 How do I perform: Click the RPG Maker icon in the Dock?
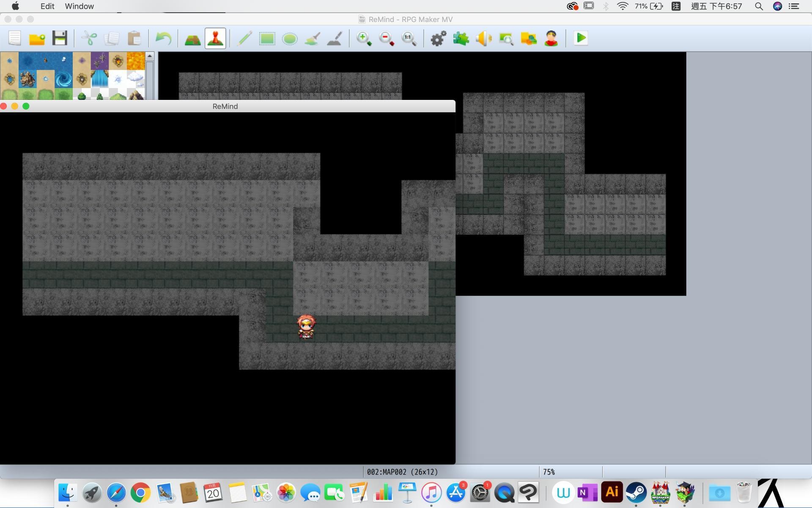pos(660,492)
